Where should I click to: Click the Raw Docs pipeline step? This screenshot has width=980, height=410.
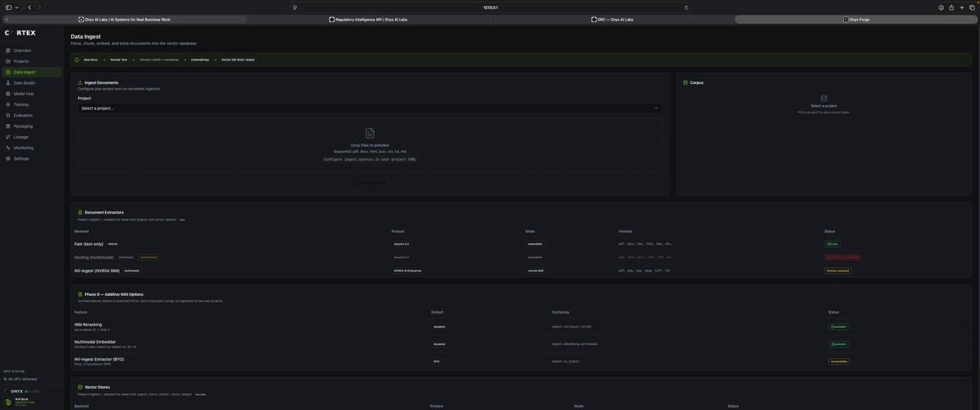[x=90, y=60]
